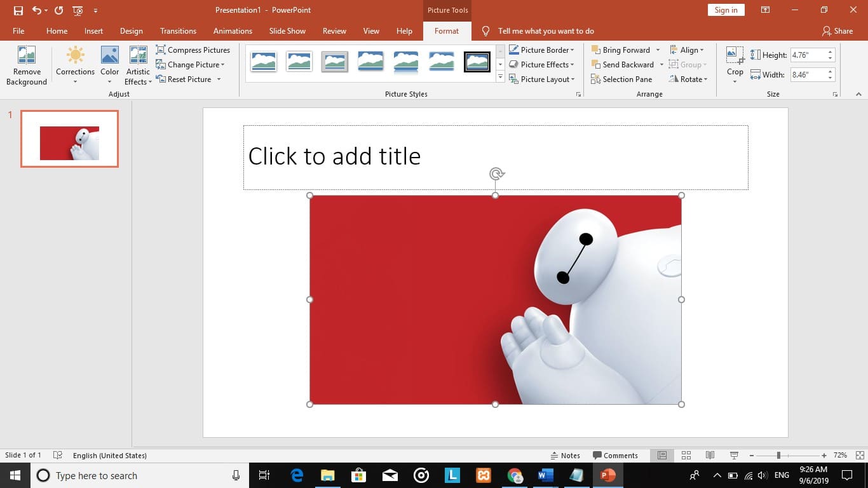The width and height of the screenshot is (868, 488).
Task: Open the Color adjustment menu
Action: tap(110, 65)
